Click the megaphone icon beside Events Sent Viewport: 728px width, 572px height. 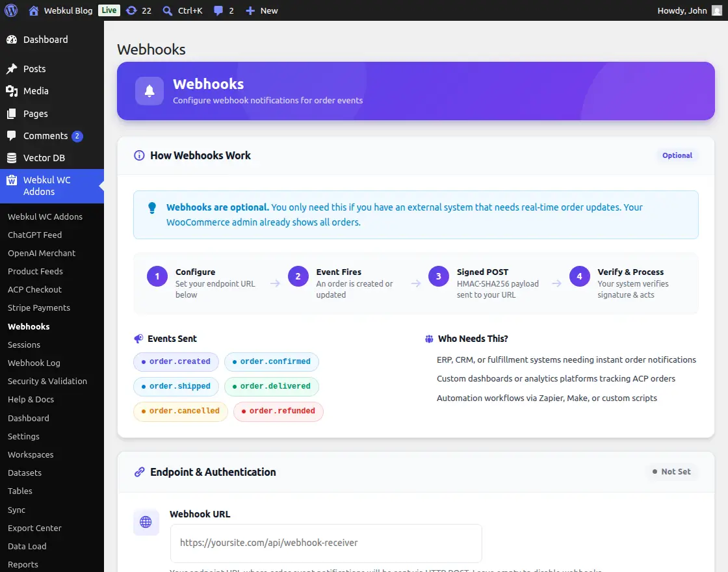click(138, 339)
